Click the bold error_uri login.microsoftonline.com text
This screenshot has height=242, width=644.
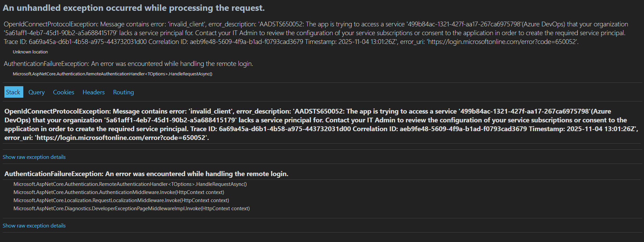click(x=121, y=138)
